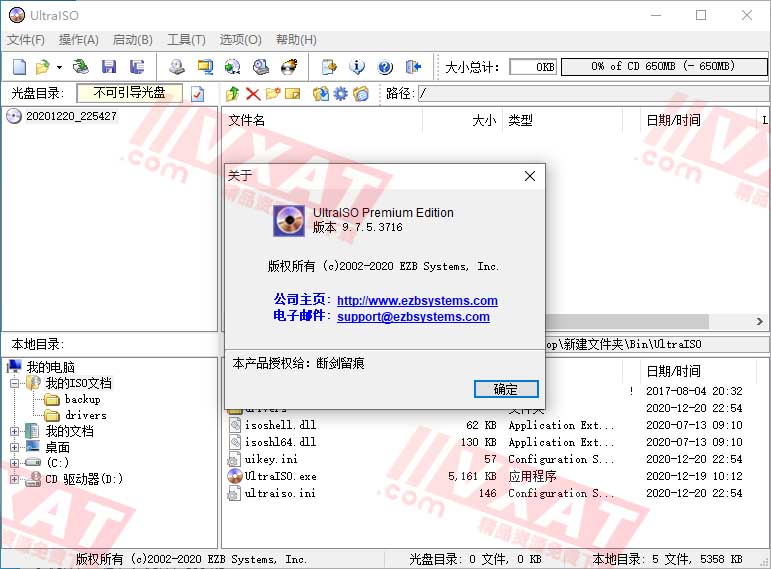Image resolution: width=771 pixels, height=569 pixels.
Task: Click the support@ezbsystems.com email link
Action: point(414,317)
